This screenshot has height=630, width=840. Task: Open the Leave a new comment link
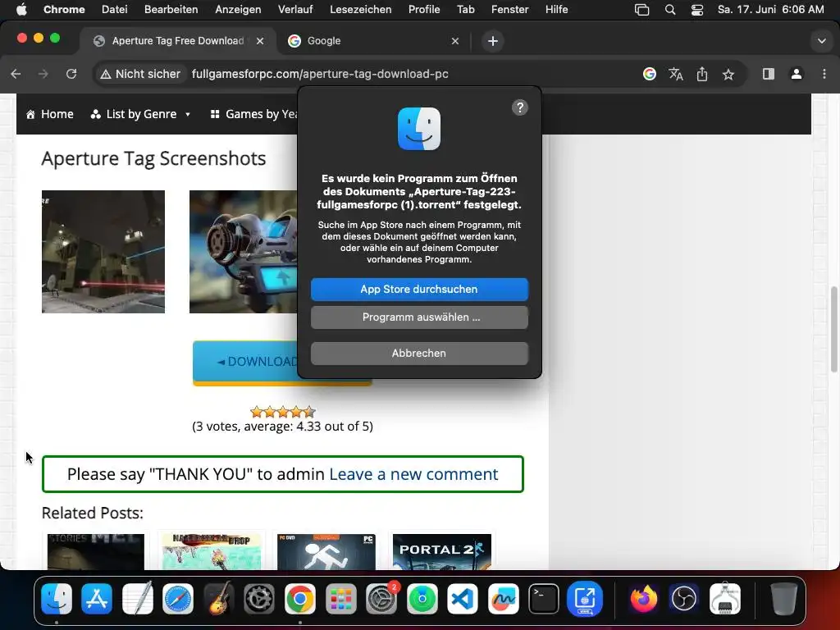click(413, 474)
